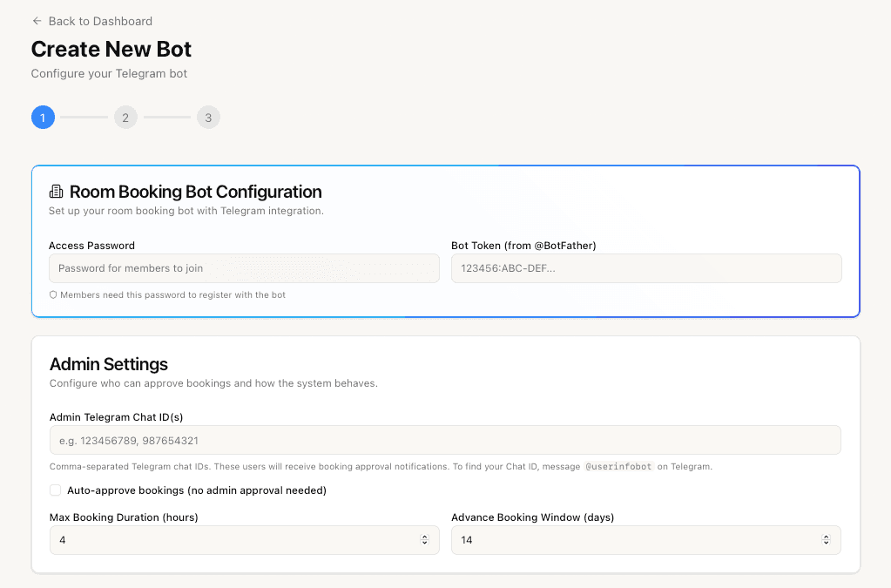Screen dimensions: 891x588
Task: Click the Room Booking Bot Configuration title
Action: coord(195,192)
